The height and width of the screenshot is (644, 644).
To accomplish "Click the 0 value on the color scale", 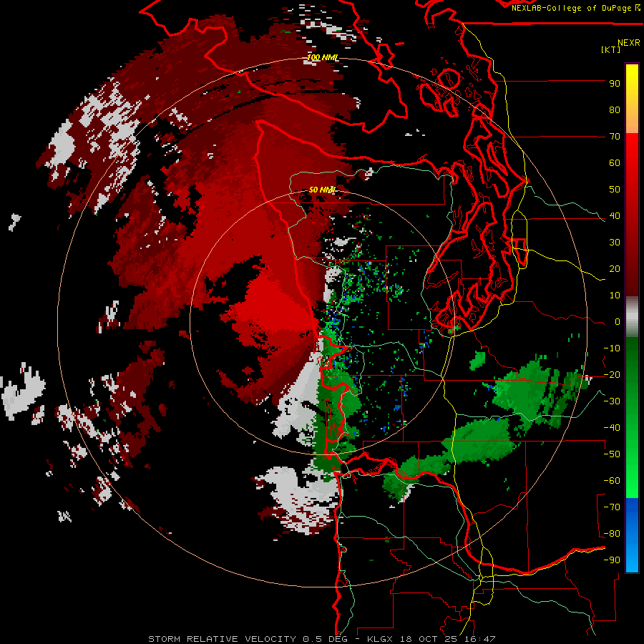I will pyautogui.click(x=618, y=321).
